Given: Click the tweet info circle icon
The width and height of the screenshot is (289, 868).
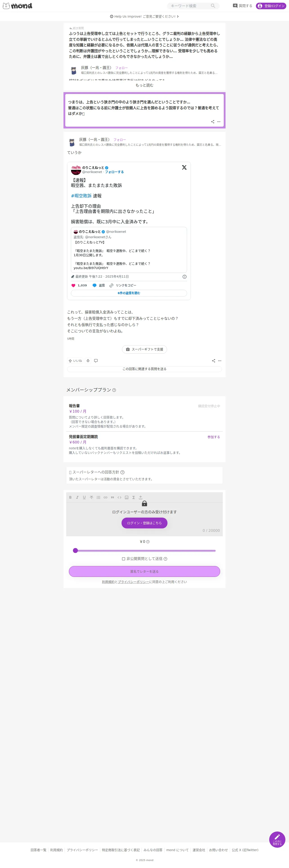Looking at the screenshot, I should click(184, 277).
